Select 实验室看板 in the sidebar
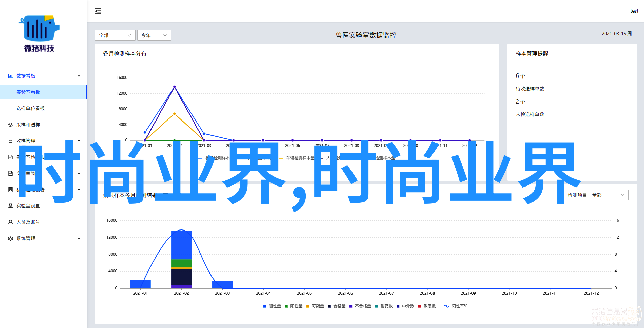The width and height of the screenshot is (644, 328). tap(28, 92)
